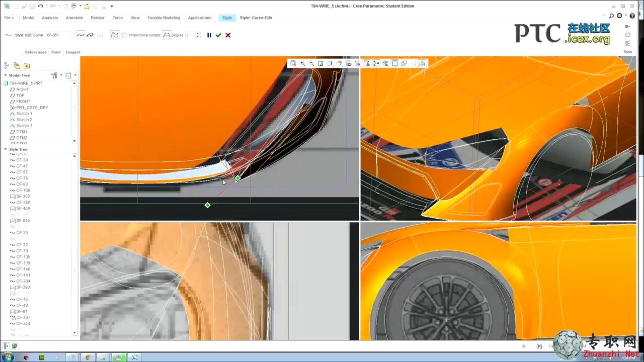
Task: Click the Zoom Out magnifier icon
Action: [311, 63]
